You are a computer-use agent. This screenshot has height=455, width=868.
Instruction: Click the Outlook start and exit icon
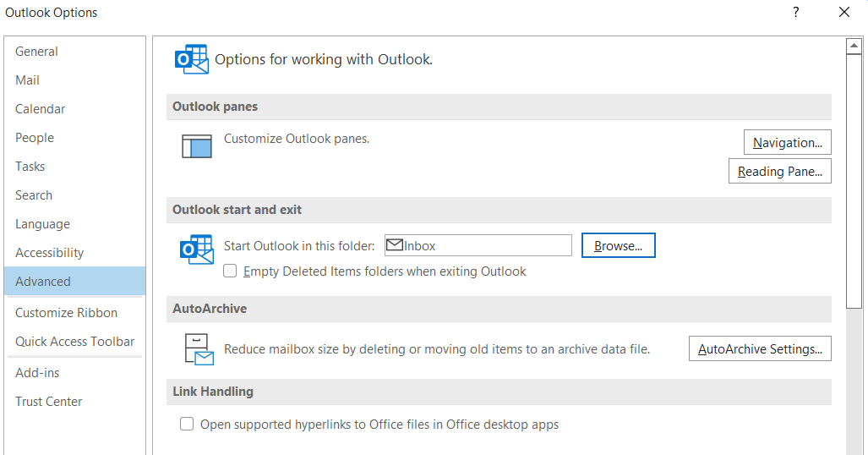pyautogui.click(x=197, y=250)
